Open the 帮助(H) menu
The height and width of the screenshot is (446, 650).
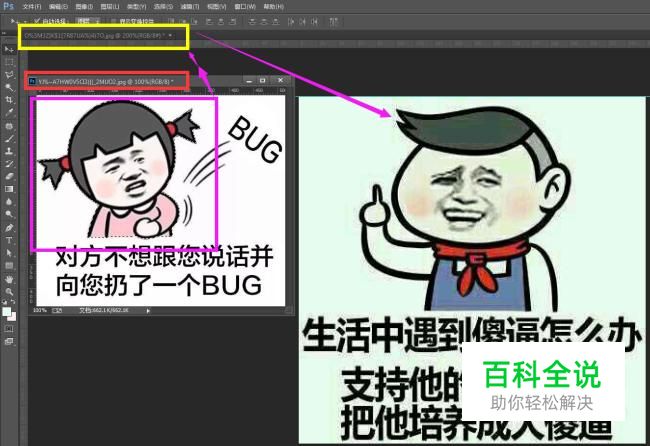tap(274, 7)
